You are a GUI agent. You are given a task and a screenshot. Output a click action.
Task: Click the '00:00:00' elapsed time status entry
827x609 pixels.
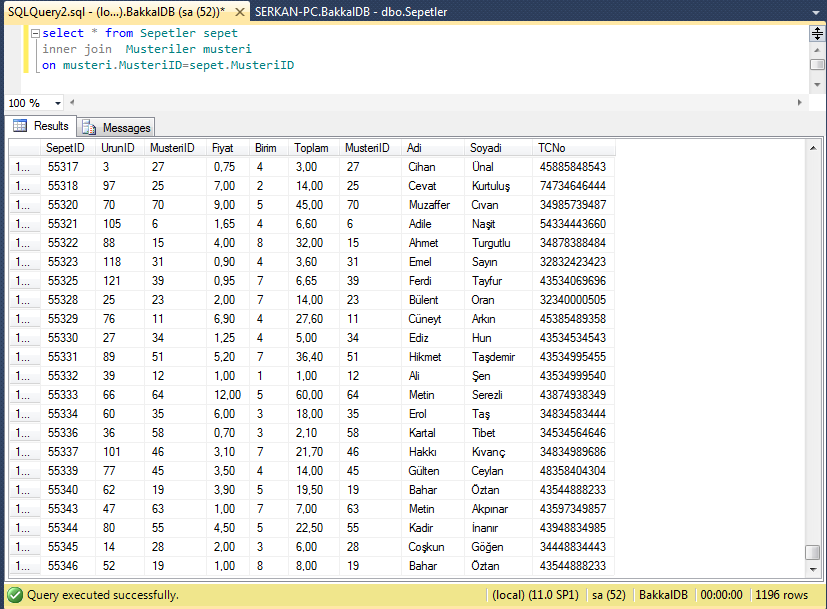pos(722,595)
